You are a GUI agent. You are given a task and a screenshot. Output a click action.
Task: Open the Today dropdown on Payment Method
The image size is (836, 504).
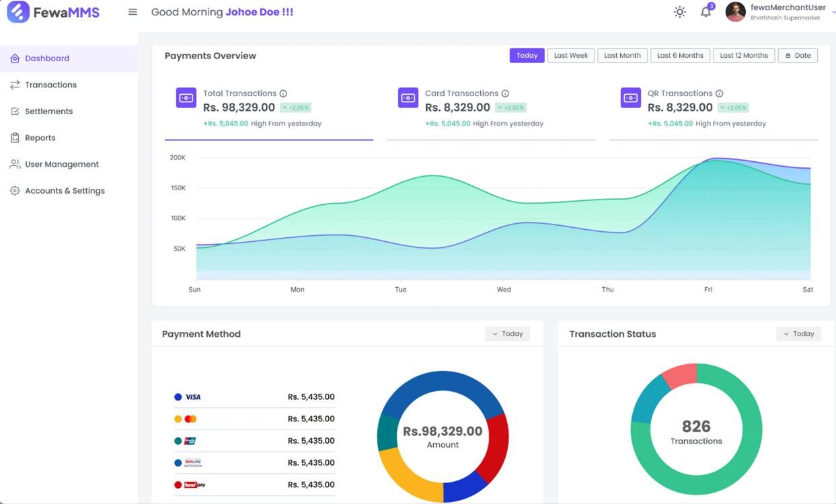tap(507, 333)
